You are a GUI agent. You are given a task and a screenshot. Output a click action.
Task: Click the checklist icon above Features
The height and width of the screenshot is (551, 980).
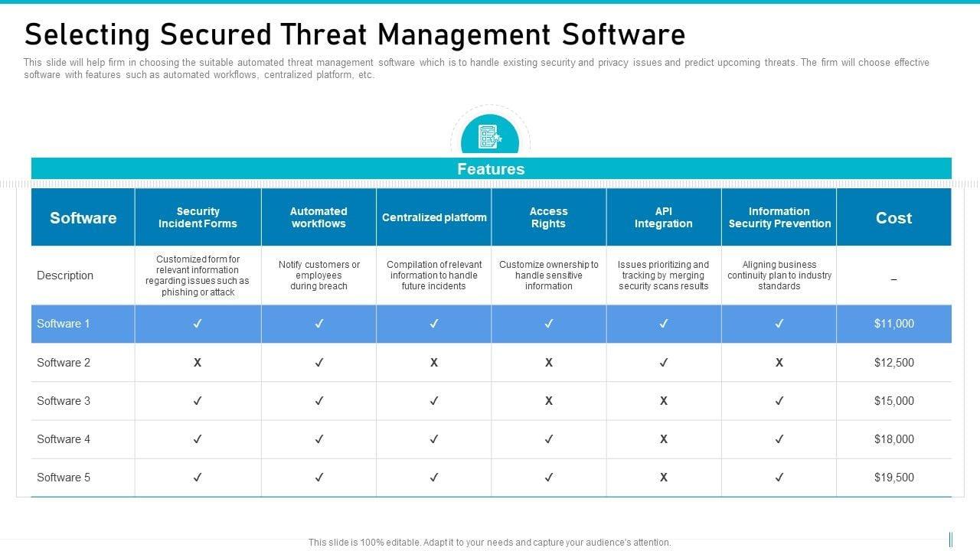(x=490, y=137)
